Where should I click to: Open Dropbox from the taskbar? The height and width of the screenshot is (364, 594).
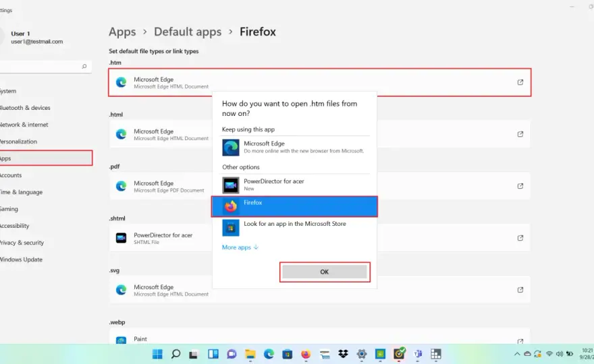coord(343,354)
